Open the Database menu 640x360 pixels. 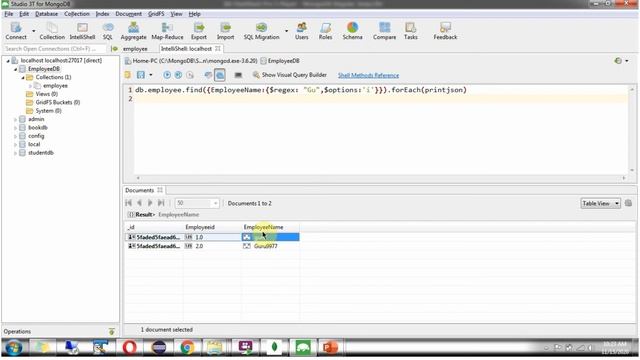[x=46, y=14]
